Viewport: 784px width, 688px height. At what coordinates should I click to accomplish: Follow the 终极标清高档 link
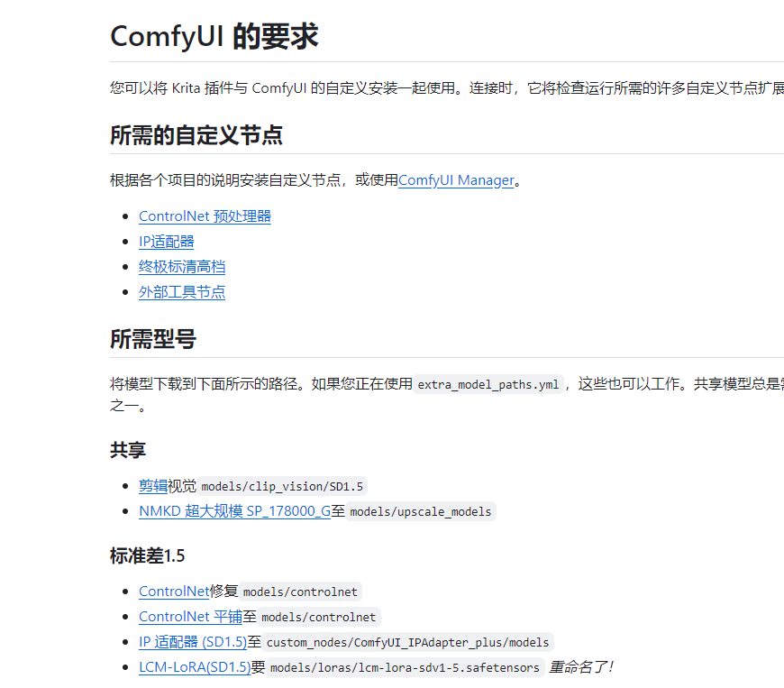182,267
